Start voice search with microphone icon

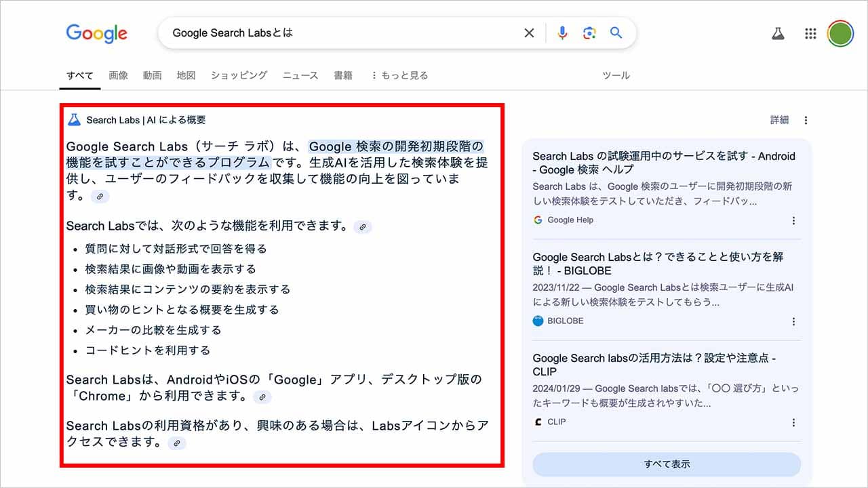click(562, 33)
